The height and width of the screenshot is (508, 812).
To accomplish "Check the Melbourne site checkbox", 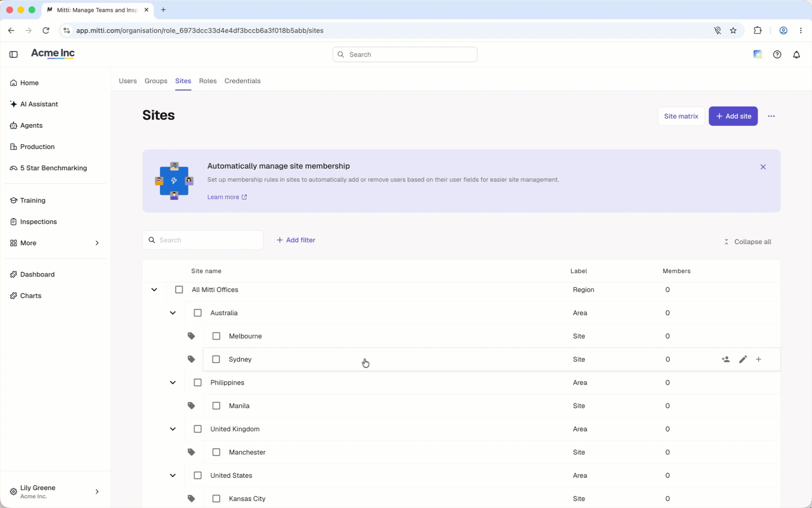I will pyautogui.click(x=216, y=336).
